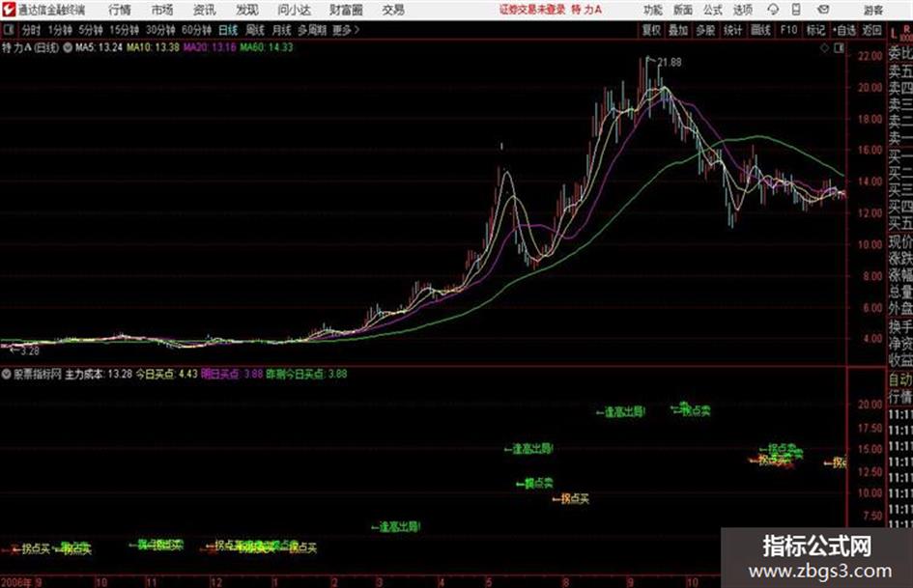
Task: Toggle the left panel icon beside 分时
Action: point(9,30)
